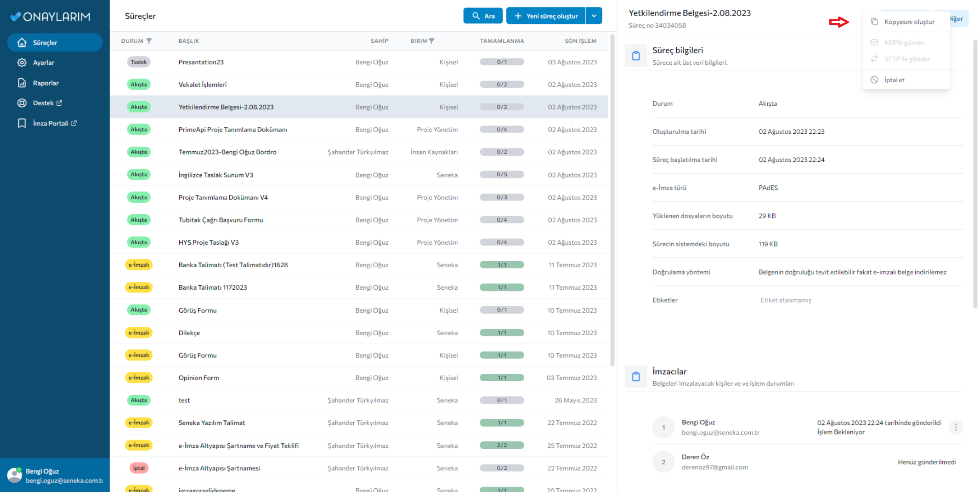Choose İptal et from the menu
980x492 pixels.
click(x=894, y=80)
